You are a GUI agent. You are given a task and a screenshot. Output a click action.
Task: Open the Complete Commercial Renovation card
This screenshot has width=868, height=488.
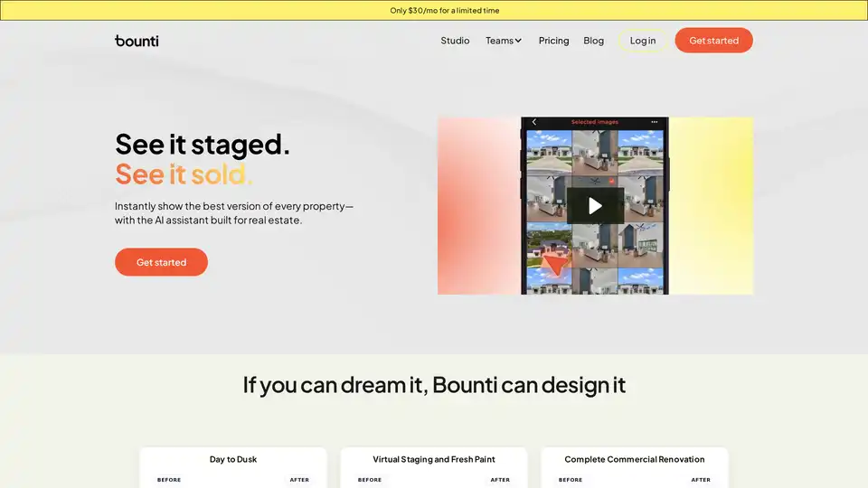pyautogui.click(x=634, y=459)
